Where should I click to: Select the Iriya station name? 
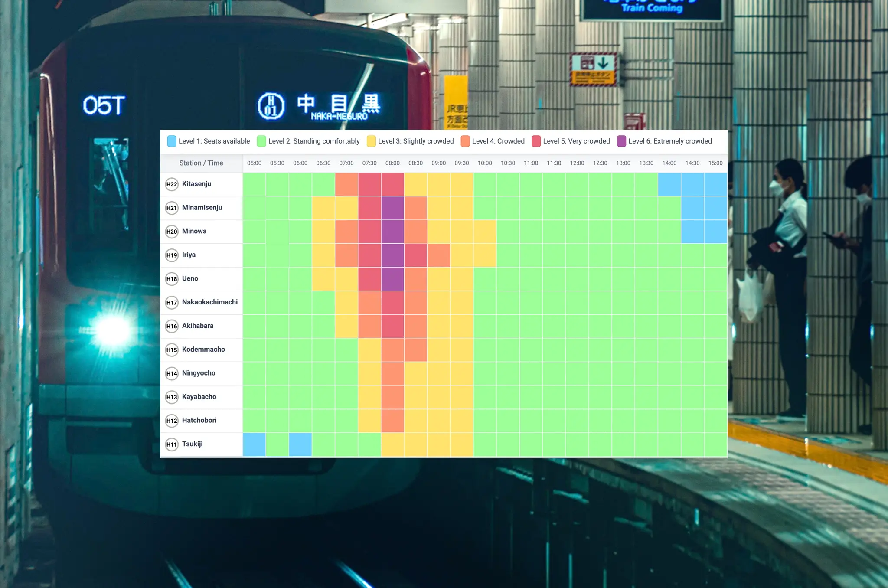coord(189,255)
